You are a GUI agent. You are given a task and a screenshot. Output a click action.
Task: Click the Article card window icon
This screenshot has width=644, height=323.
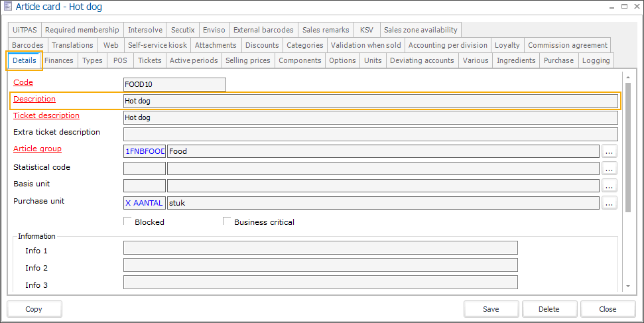(x=7, y=7)
